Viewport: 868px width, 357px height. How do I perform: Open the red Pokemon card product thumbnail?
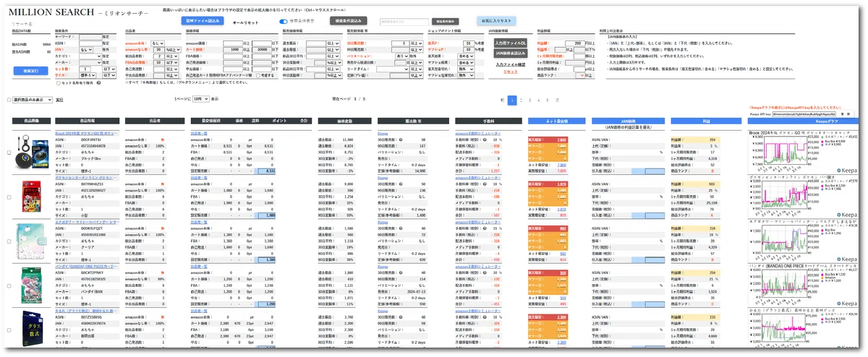coord(33,197)
